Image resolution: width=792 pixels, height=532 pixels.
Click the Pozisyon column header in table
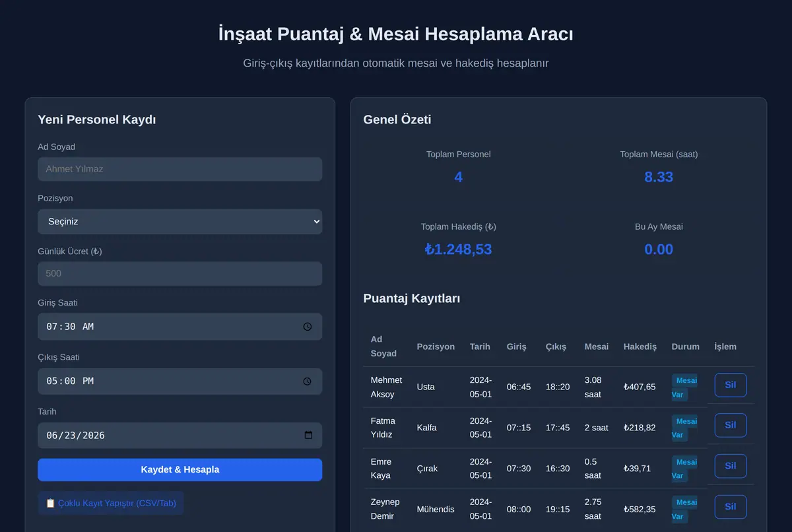[436, 347]
